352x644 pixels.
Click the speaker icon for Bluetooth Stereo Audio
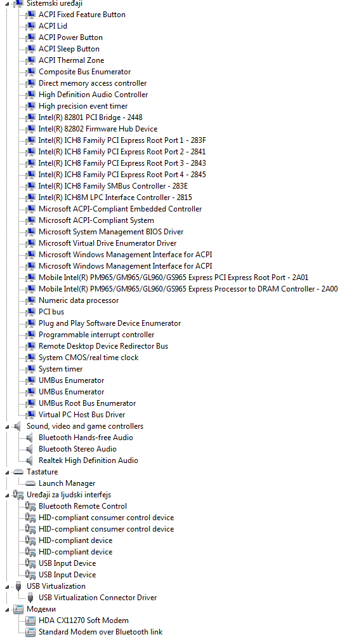(x=30, y=449)
